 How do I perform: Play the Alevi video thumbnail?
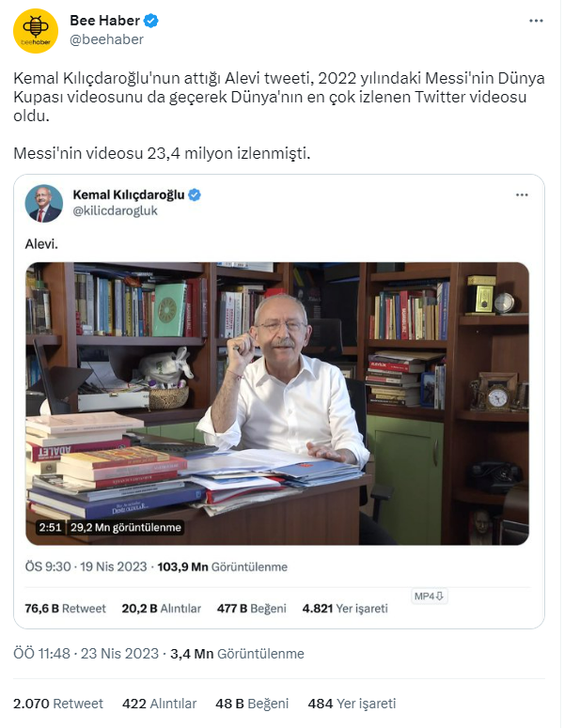(x=277, y=404)
